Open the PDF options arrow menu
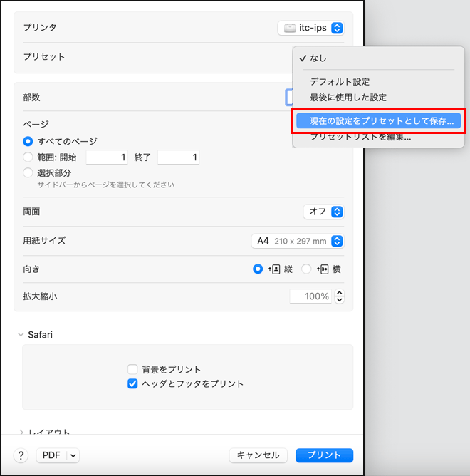The image size is (470, 476). [73, 455]
